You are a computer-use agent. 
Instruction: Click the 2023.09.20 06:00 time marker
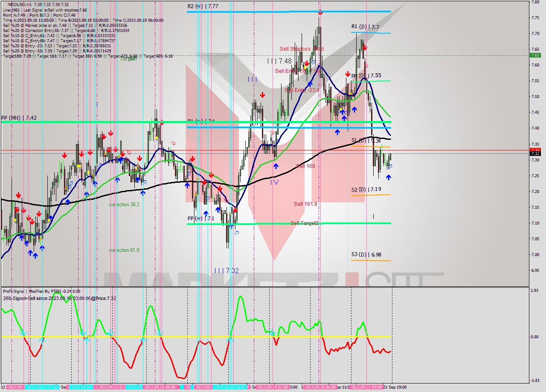pyautogui.click(x=320, y=387)
